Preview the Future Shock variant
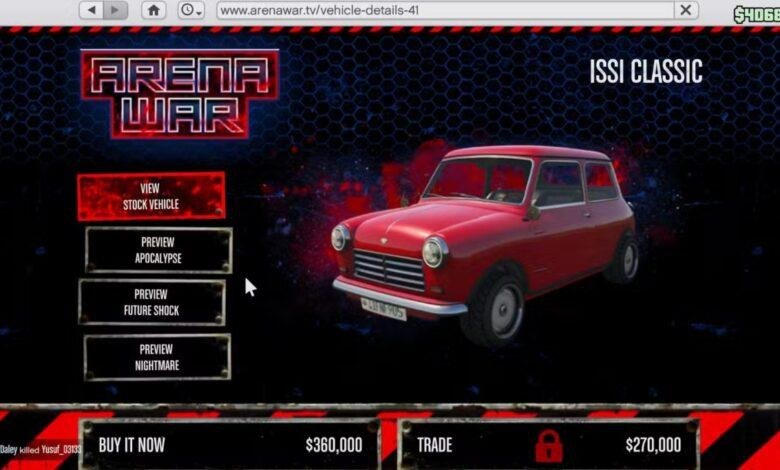 coord(152,302)
